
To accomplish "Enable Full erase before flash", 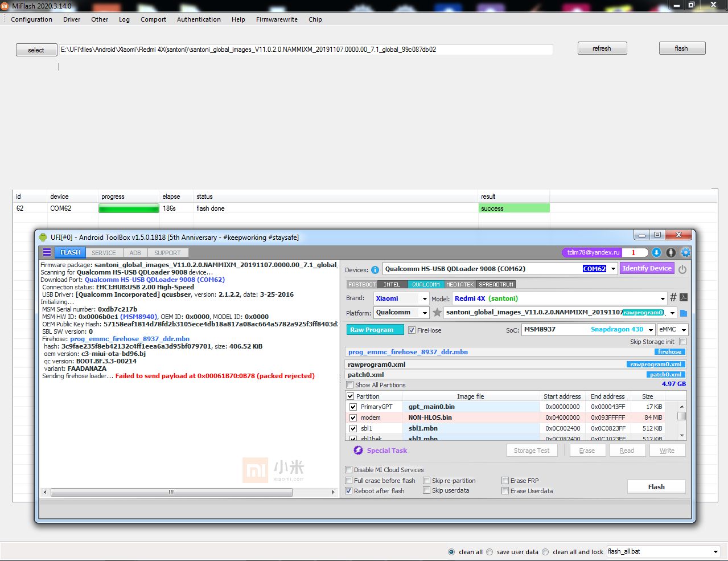I will coord(349,481).
